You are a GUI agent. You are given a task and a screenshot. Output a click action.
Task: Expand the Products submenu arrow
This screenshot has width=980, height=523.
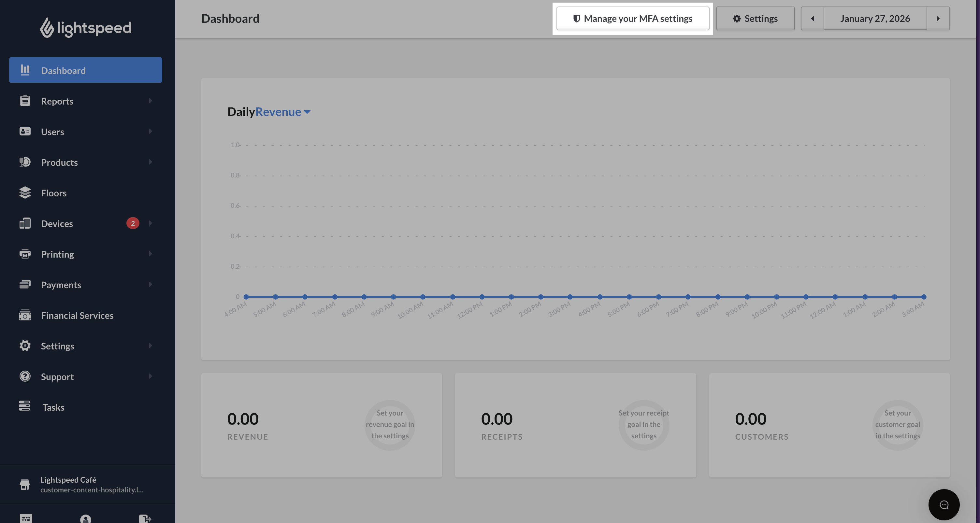click(151, 162)
